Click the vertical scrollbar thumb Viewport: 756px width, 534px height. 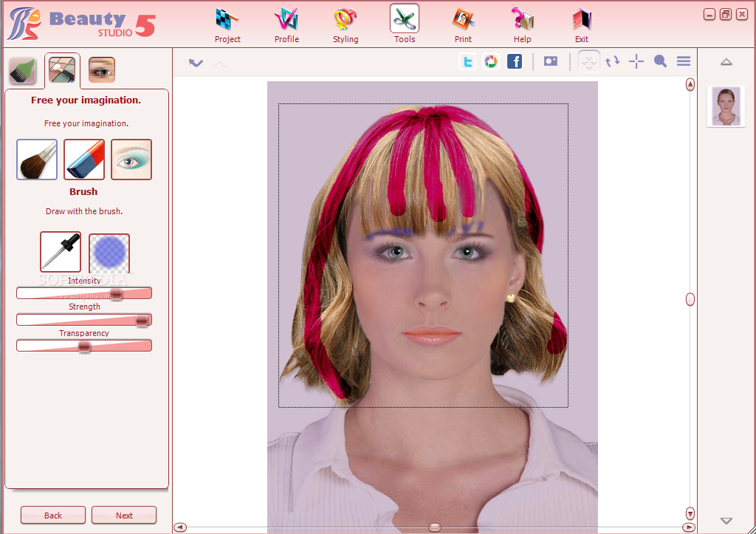(690, 299)
